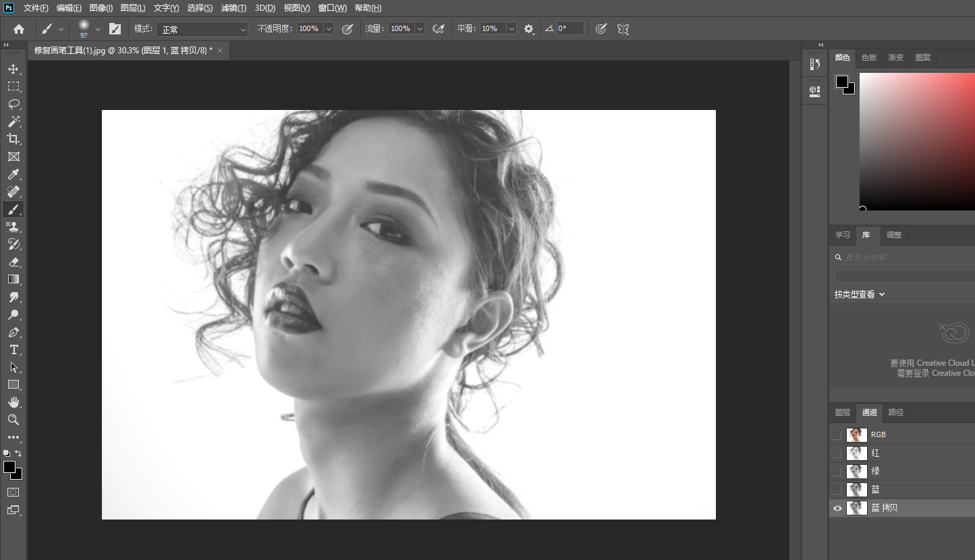
Task: Select the Zoom tool
Action: click(x=13, y=420)
